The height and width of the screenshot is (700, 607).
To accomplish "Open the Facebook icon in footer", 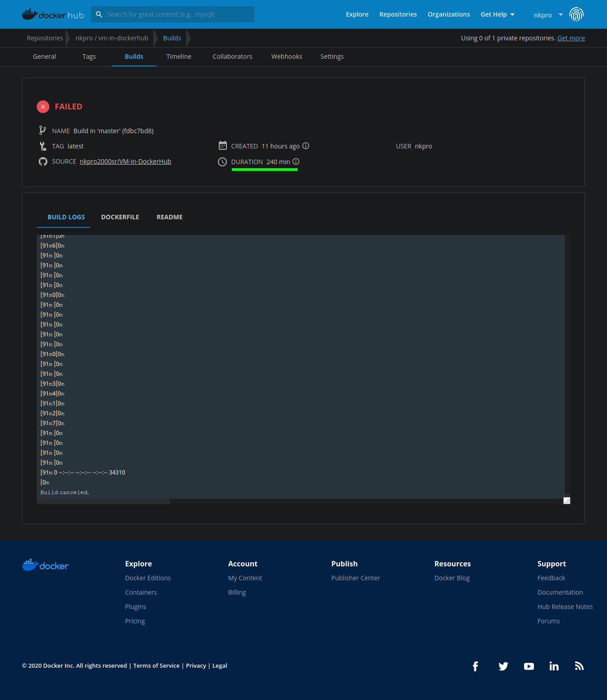I will pyautogui.click(x=476, y=666).
